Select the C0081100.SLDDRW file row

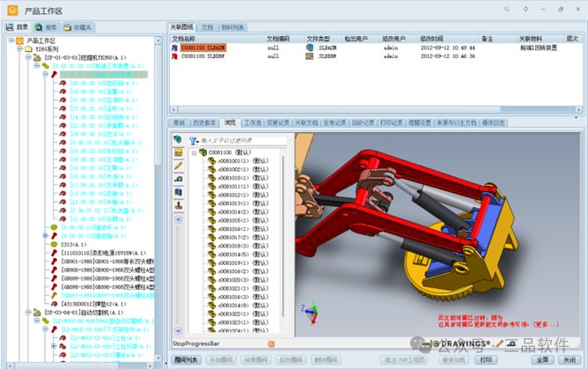pos(202,55)
